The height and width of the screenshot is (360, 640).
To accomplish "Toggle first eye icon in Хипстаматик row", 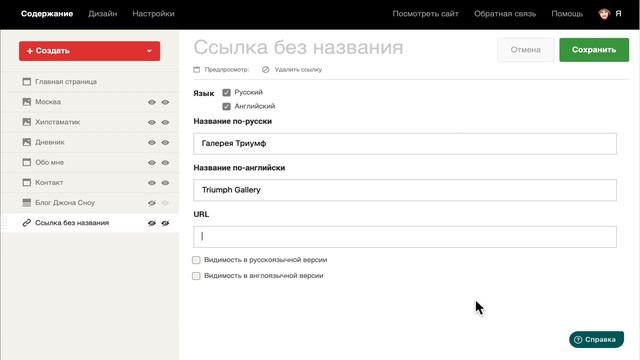I will point(152,122).
